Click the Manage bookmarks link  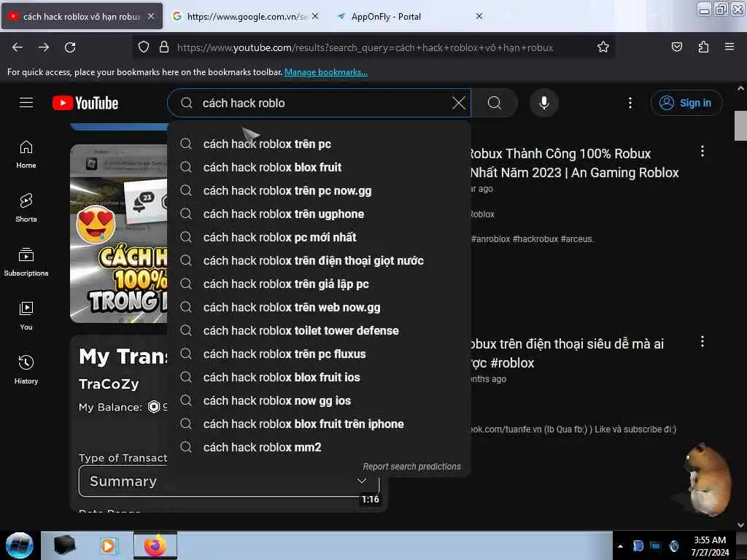coord(326,72)
